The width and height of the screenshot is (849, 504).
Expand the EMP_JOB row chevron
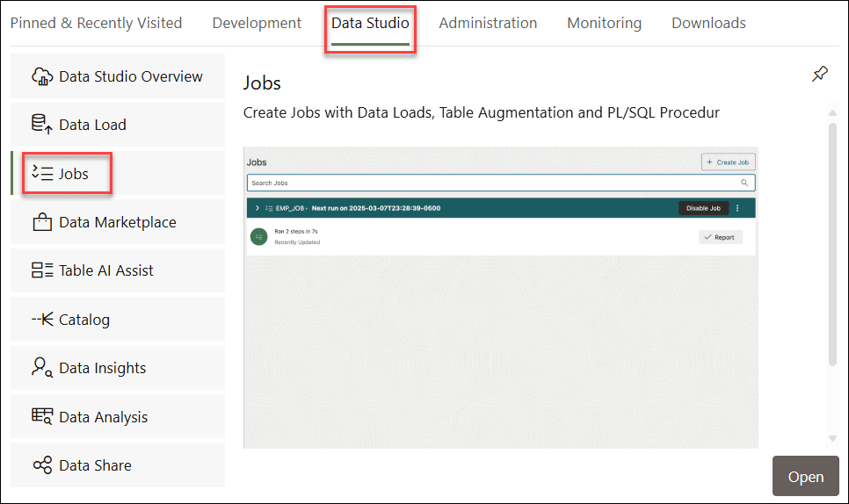click(257, 208)
